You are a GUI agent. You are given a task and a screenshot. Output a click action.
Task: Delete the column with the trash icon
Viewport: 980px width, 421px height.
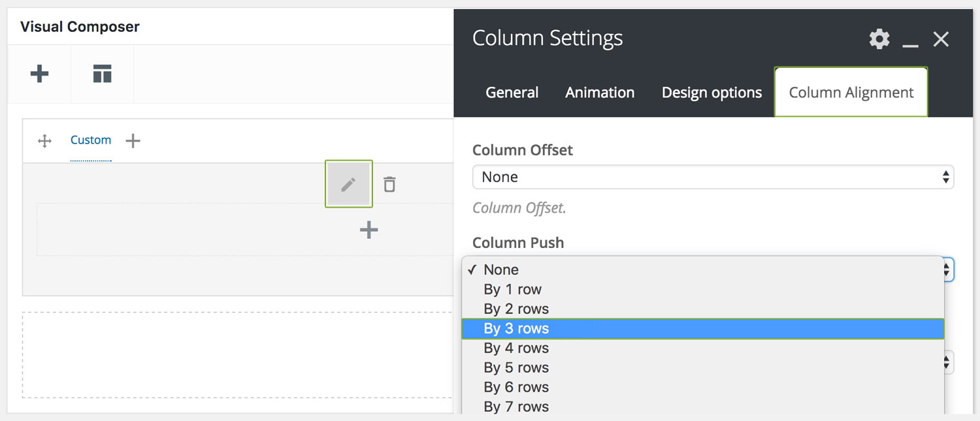(x=389, y=184)
